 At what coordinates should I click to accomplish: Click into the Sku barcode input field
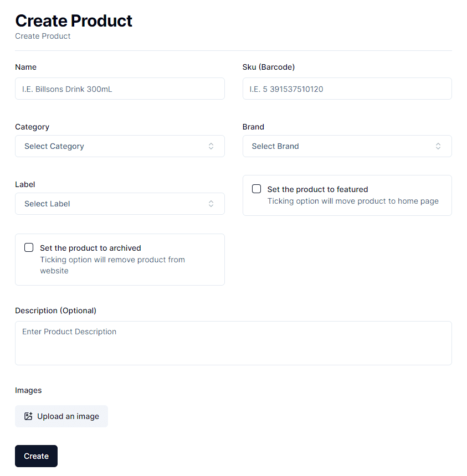click(347, 89)
